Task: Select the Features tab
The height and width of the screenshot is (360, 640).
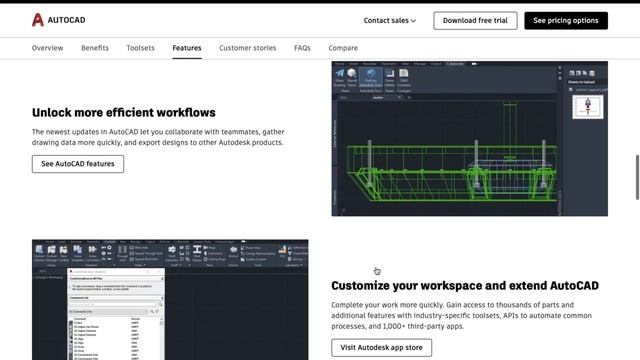Action: click(x=187, y=48)
